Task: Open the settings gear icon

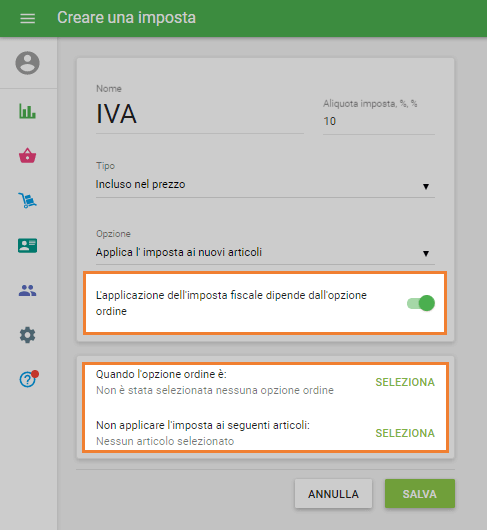Action: tap(27, 335)
